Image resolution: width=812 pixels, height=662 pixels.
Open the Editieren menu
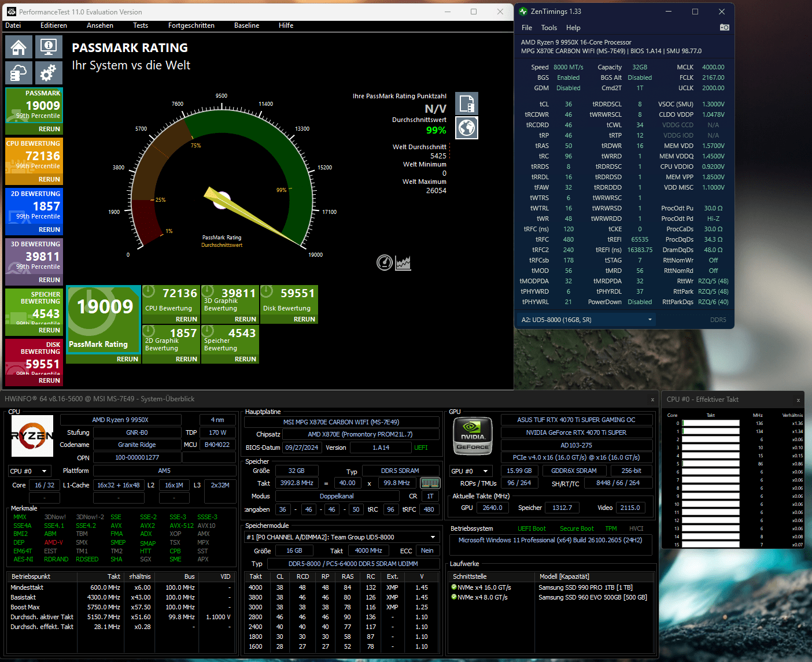tap(54, 25)
